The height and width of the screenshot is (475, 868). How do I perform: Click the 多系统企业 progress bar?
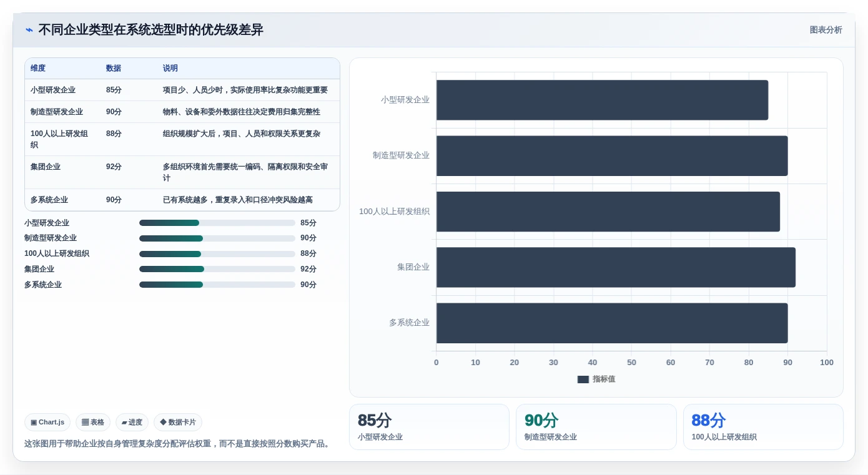217,285
